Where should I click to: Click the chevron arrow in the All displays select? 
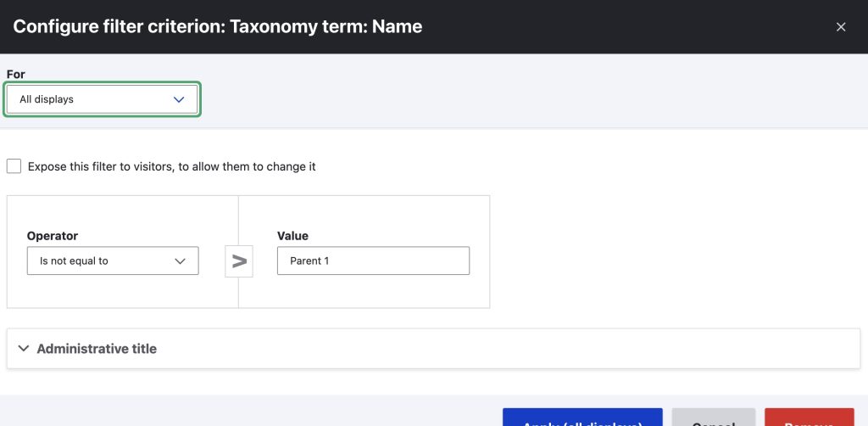[x=179, y=99]
